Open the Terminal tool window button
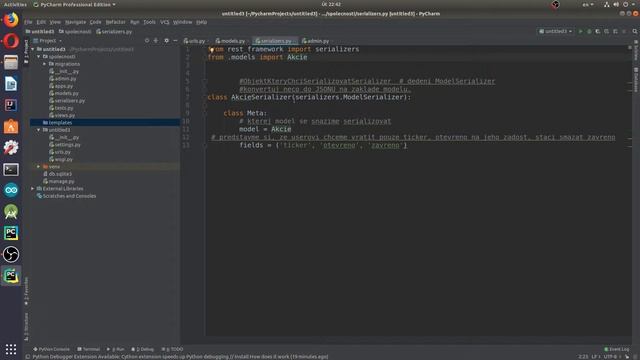 89,349
